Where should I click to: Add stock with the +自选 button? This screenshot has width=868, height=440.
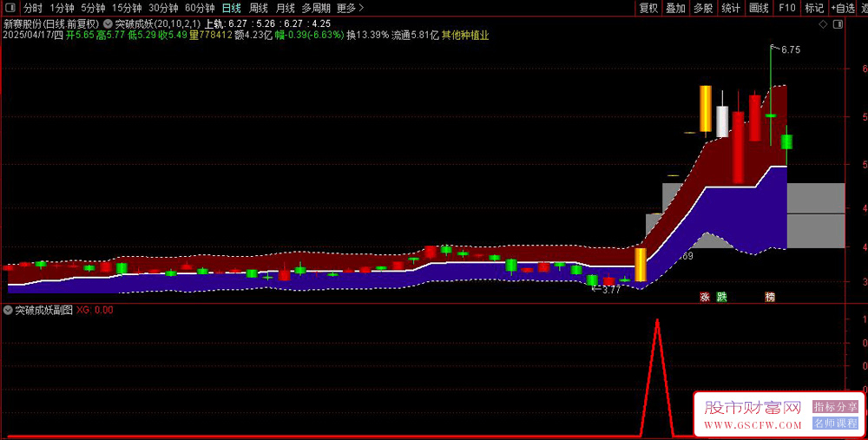tap(843, 8)
